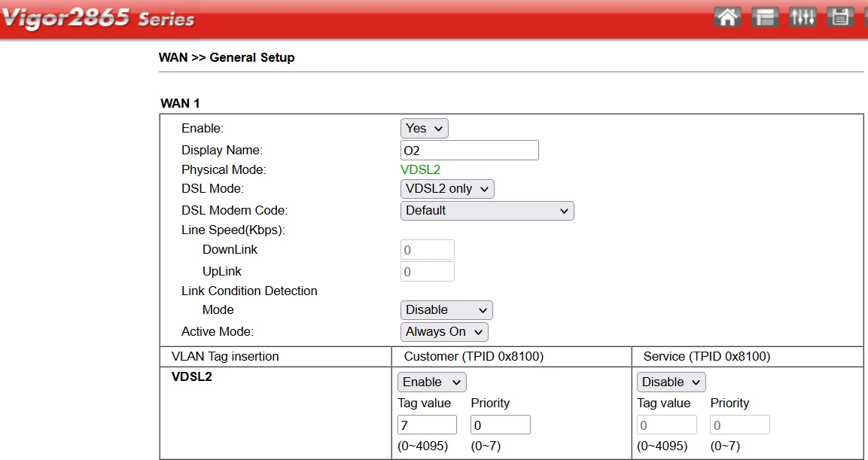This screenshot has width=868, height=460.
Task: Click the Service Priority input field
Action: pos(740,425)
